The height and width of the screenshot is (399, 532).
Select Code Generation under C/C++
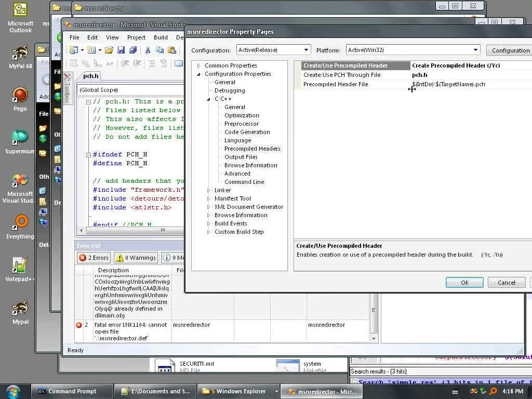pos(247,132)
